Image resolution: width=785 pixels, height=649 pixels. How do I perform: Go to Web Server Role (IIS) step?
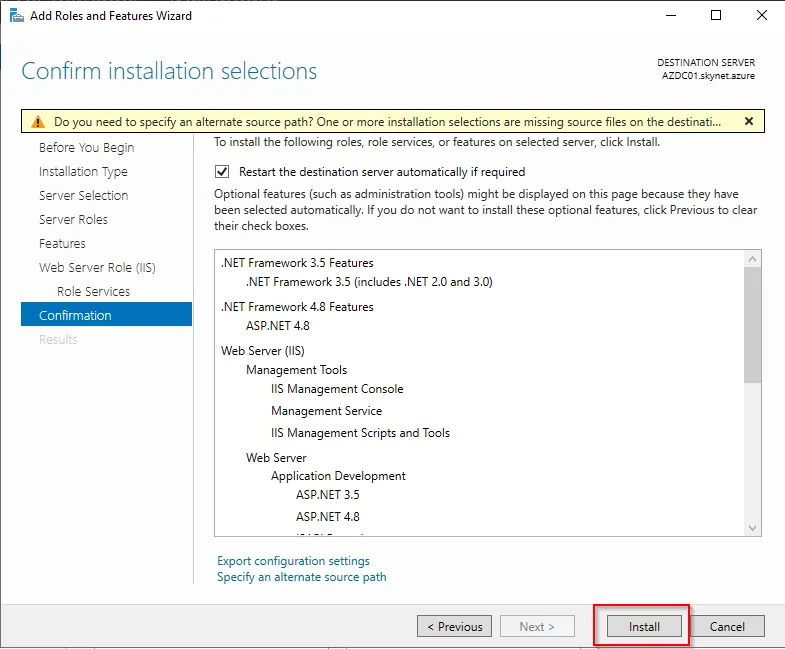(x=97, y=267)
